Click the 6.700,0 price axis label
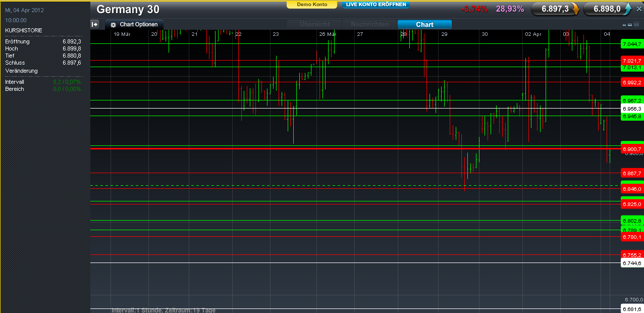This screenshot has width=644, height=313. click(633, 299)
